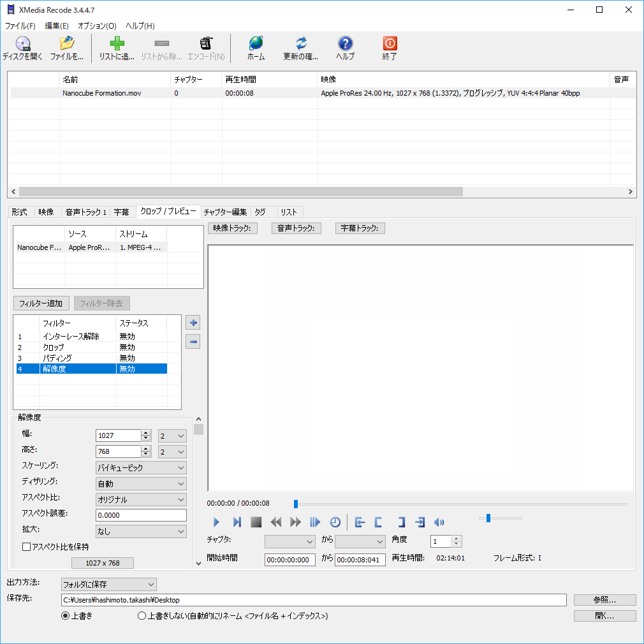Click Add filter (フィルター追加) button

click(41, 304)
